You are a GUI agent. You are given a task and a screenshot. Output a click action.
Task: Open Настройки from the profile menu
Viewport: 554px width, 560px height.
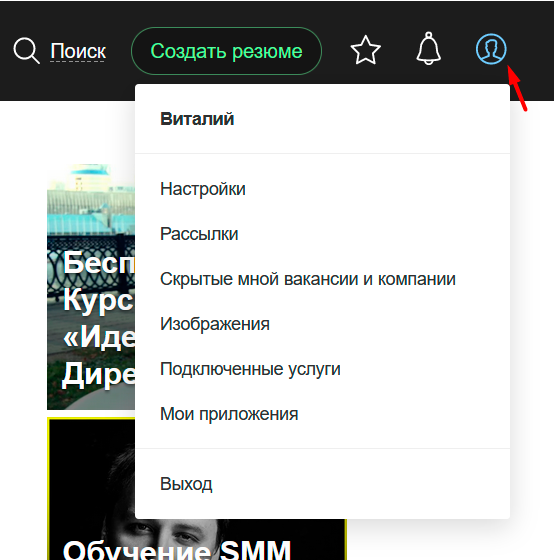pos(203,189)
